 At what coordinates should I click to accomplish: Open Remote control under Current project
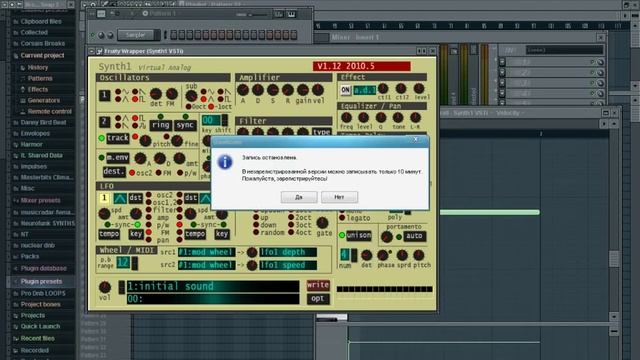point(49,111)
